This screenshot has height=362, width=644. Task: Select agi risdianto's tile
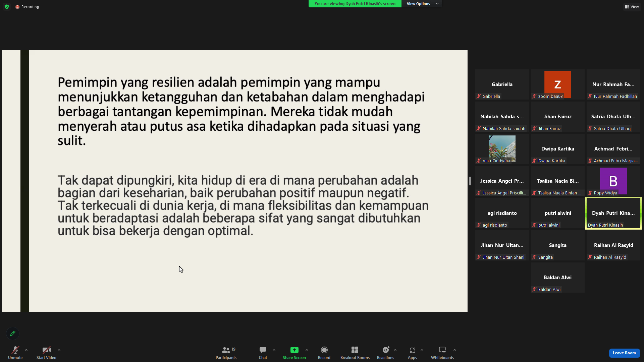502,213
